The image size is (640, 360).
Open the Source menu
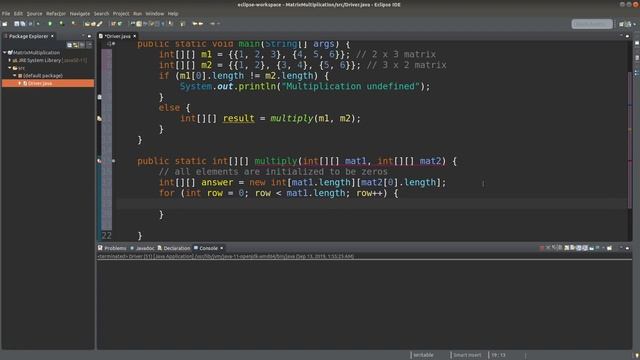34,14
